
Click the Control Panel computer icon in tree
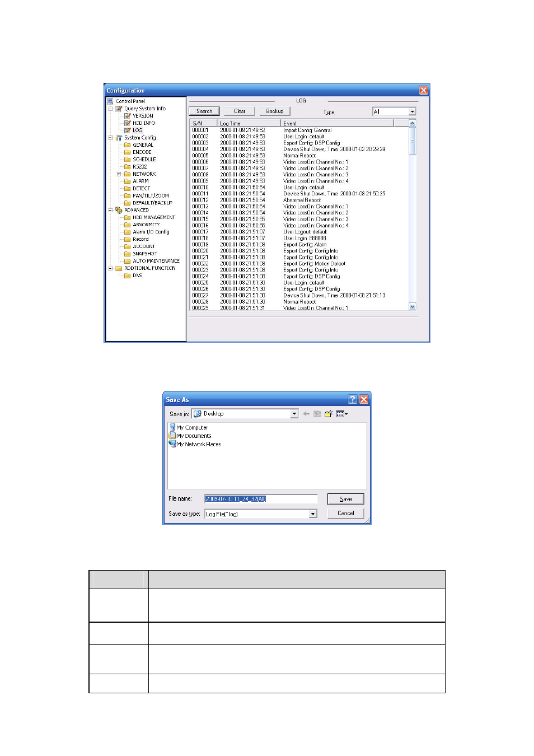(110, 101)
